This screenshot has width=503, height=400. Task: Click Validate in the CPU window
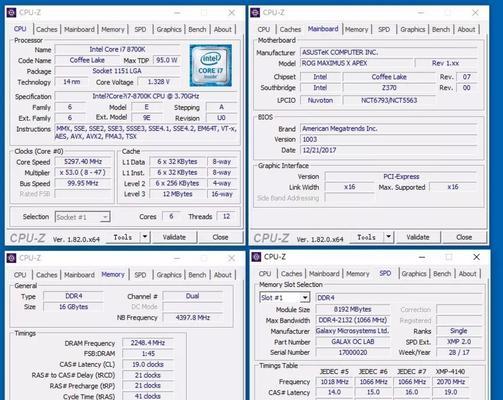pos(174,237)
